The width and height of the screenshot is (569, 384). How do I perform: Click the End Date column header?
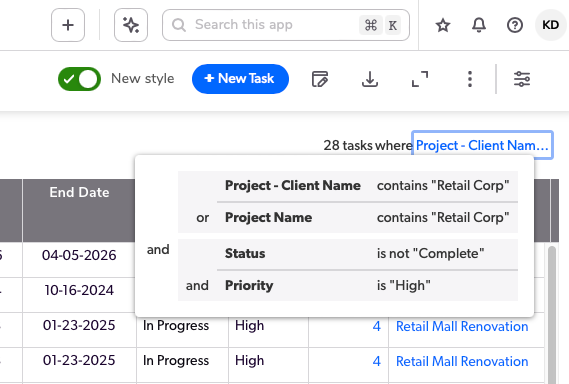(79, 192)
